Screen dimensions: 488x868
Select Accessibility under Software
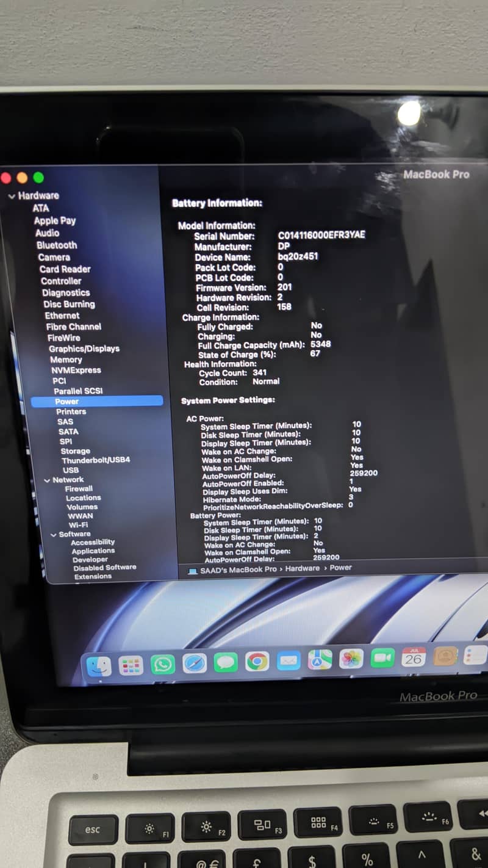pyautogui.click(x=93, y=542)
